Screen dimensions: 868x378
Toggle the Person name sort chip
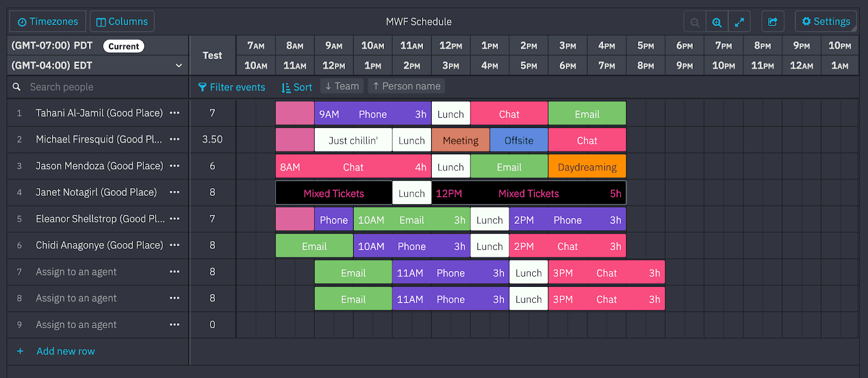tap(406, 86)
